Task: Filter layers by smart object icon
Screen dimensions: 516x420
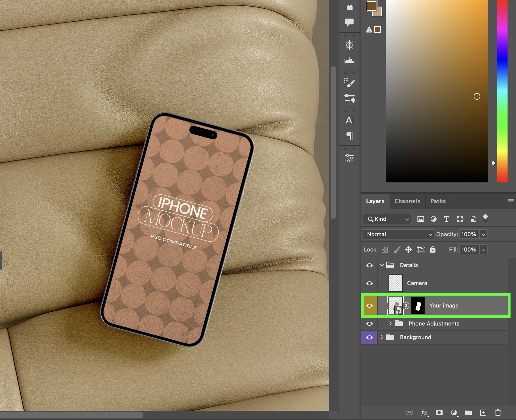Action: (x=473, y=219)
